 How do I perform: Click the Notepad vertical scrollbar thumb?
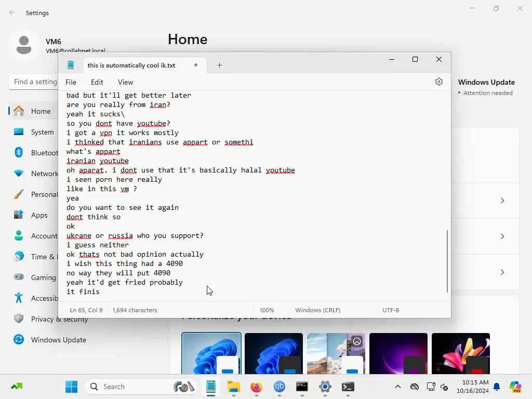[x=447, y=261]
